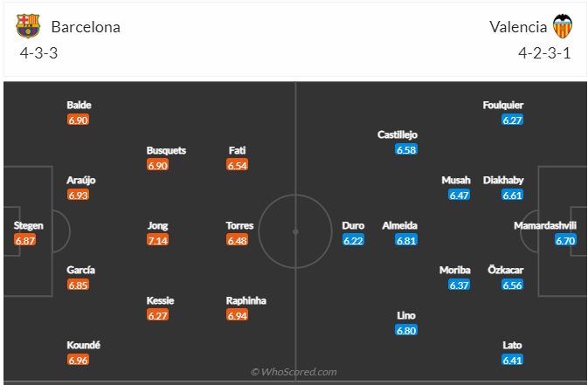Viewport: 588px width, 385px height.
Task: Select player Fati on the pitch
Action: click(x=237, y=151)
